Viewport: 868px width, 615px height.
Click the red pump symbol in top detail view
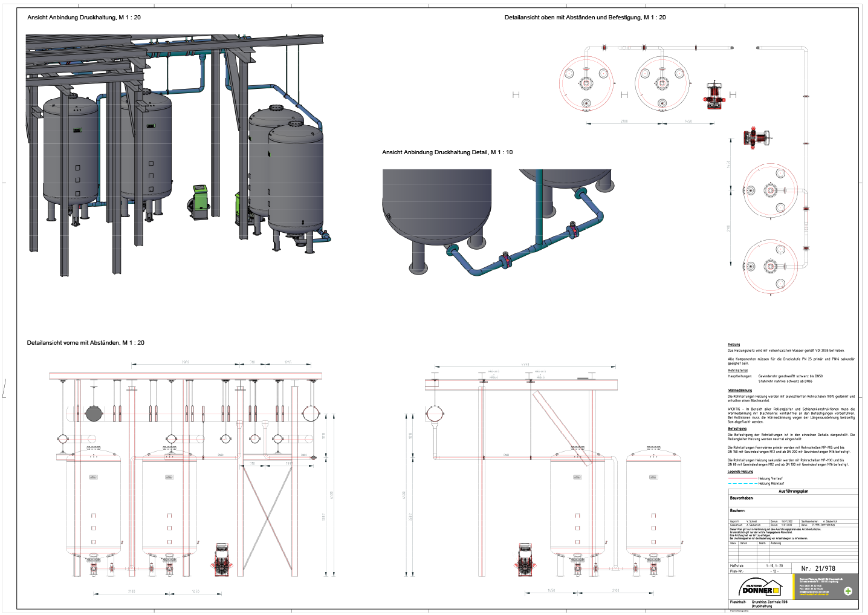coord(714,94)
